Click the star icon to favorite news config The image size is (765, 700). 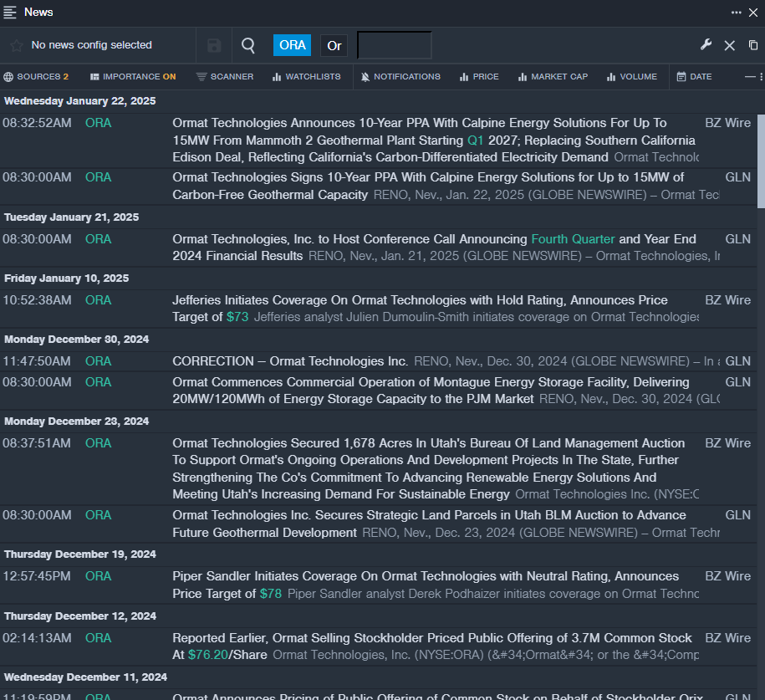point(17,45)
